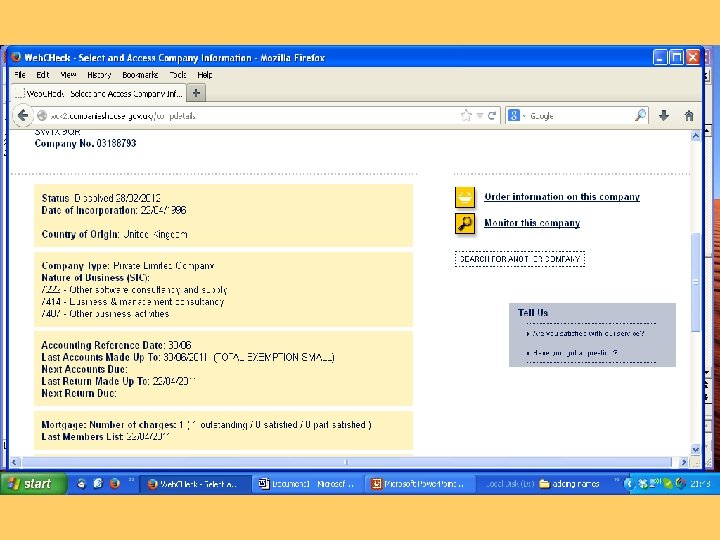Open the Google search engine dropdown

coord(516,115)
